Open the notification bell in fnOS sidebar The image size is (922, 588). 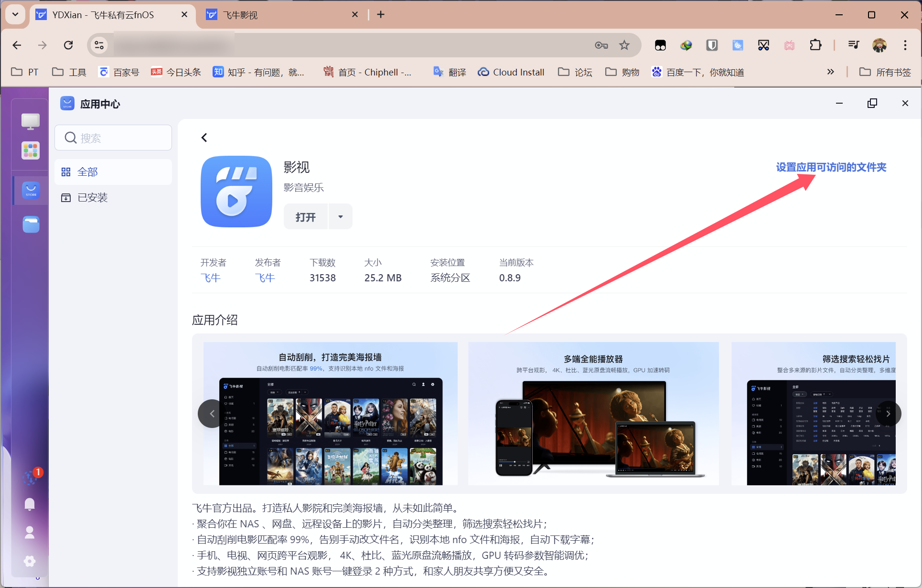[30, 504]
